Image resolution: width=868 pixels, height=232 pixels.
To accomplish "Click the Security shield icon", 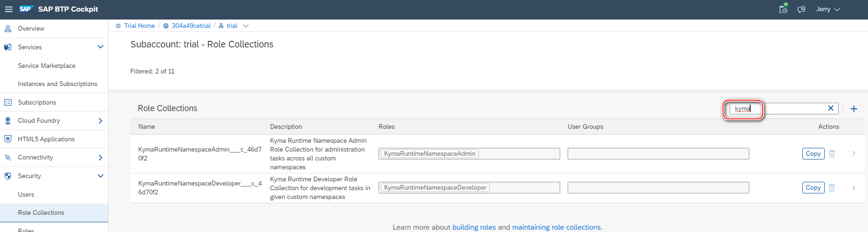I will tap(8, 176).
